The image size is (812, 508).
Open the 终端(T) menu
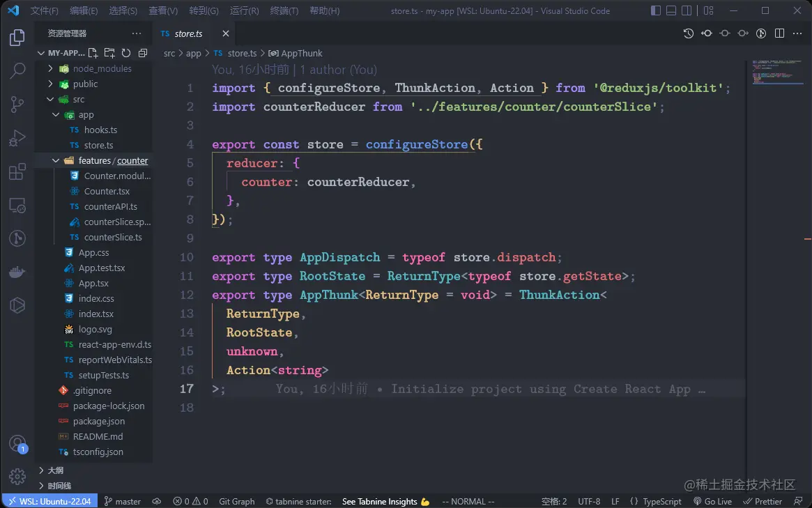pos(284,11)
